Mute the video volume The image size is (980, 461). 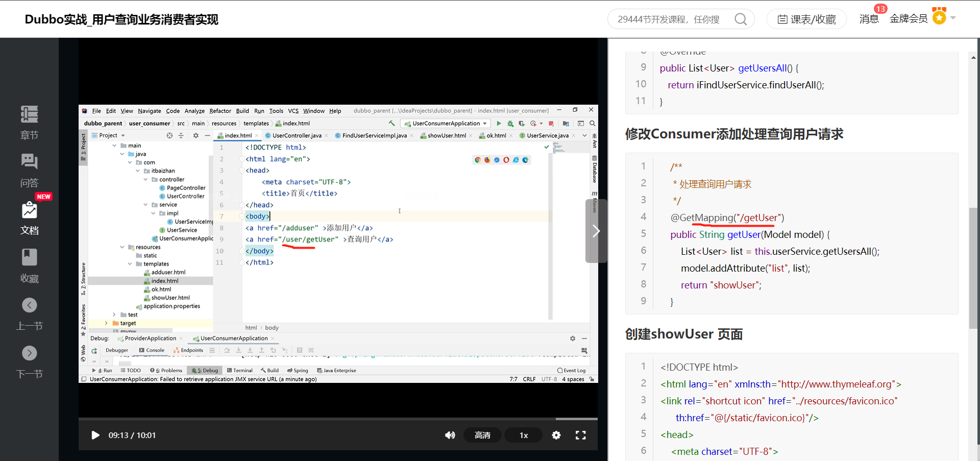(x=450, y=435)
